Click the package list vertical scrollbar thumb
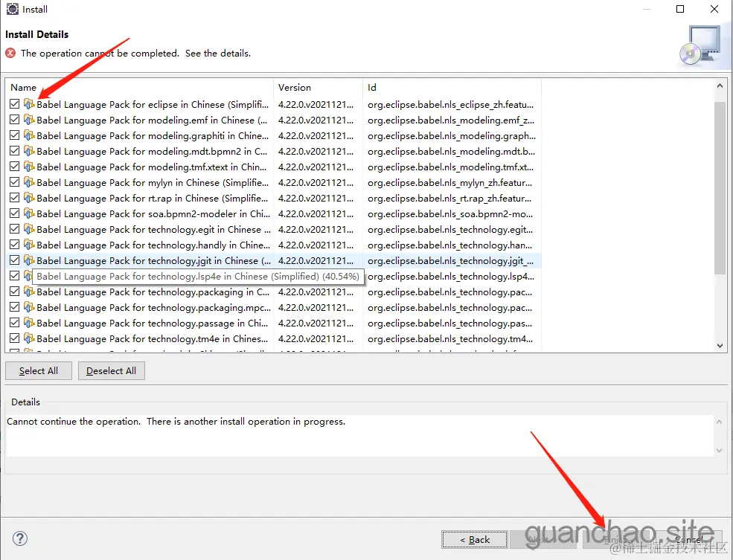The width and height of the screenshot is (733, 560). pyautogui.click(x=720, y=187)
